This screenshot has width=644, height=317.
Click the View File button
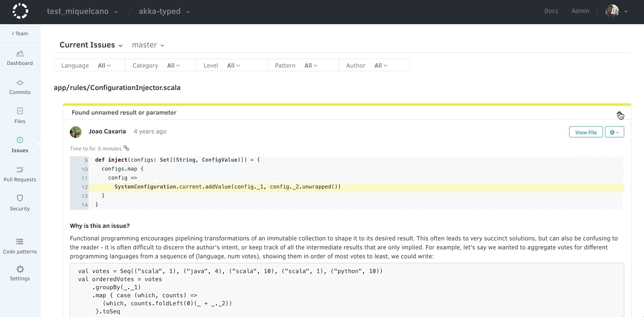click(586, 132)
